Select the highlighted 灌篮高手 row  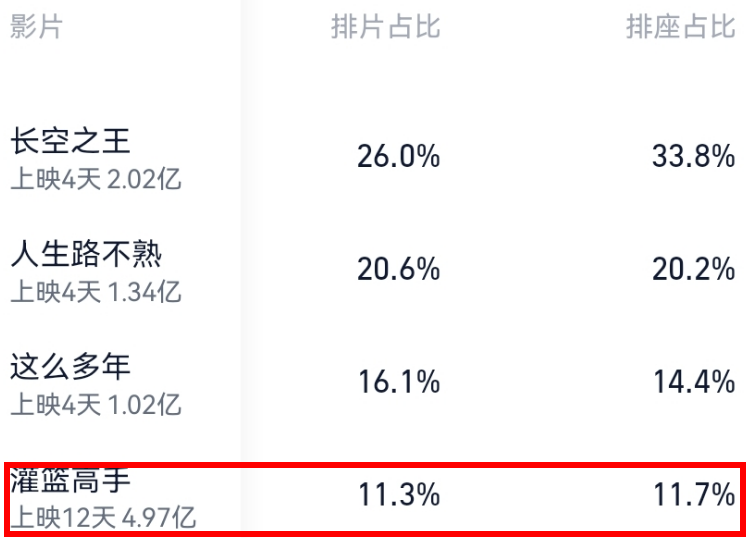375,497
